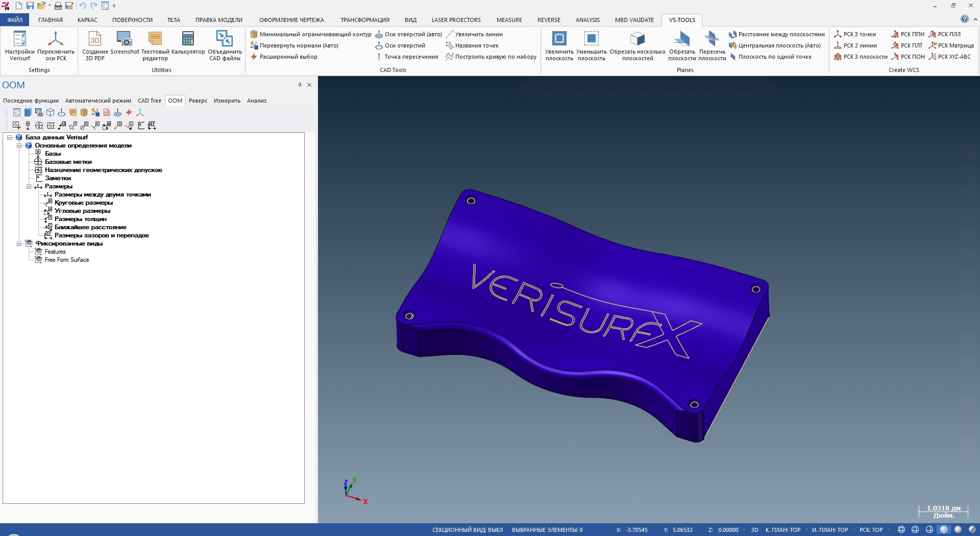Select Увеличить плоскость plane tool
The width and height of the screenshot is (980, 536).
559,45
